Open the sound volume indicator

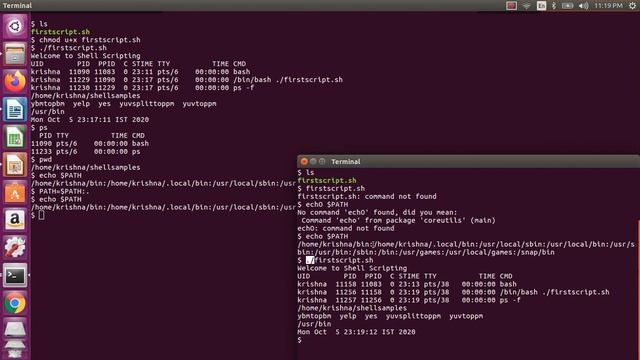(584, 6)
